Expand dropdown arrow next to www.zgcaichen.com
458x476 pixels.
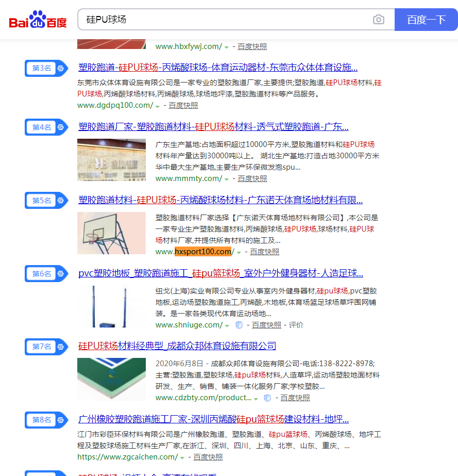point(182,458)
